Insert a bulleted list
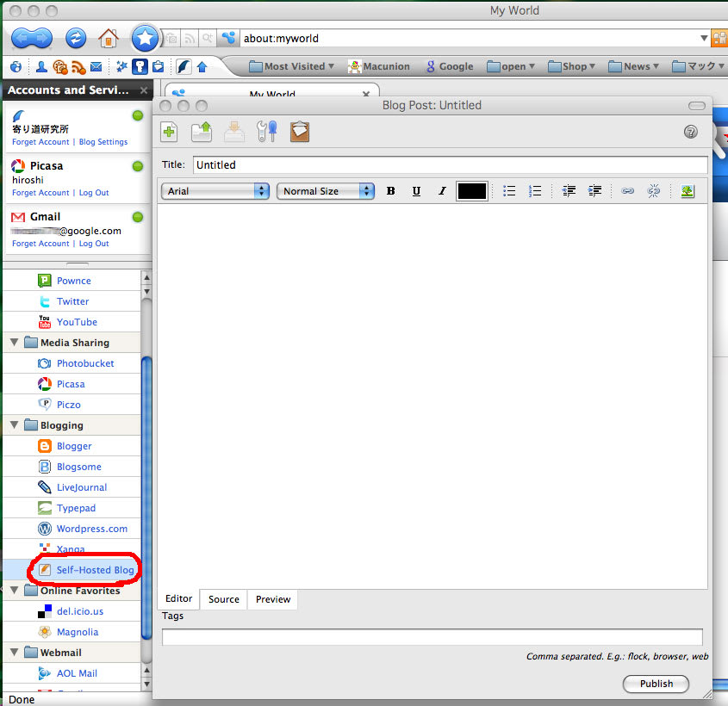 click(x=509, y=191)
